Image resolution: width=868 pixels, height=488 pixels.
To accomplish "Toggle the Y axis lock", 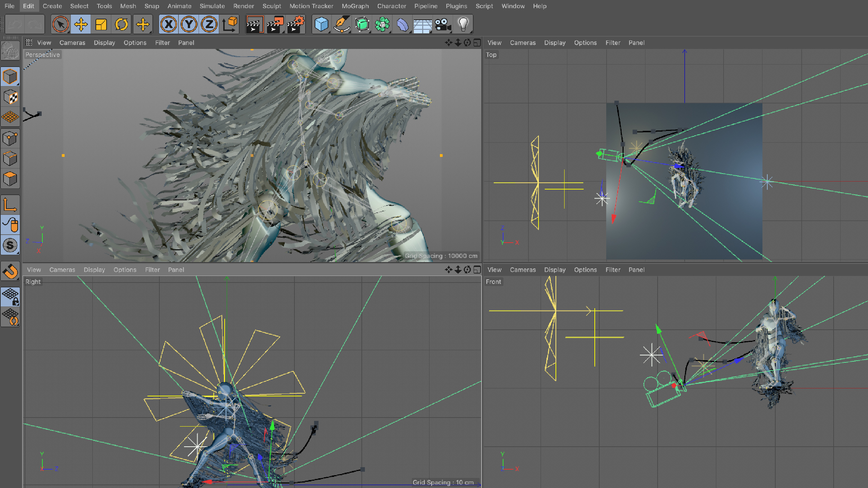I will [189, 24].
